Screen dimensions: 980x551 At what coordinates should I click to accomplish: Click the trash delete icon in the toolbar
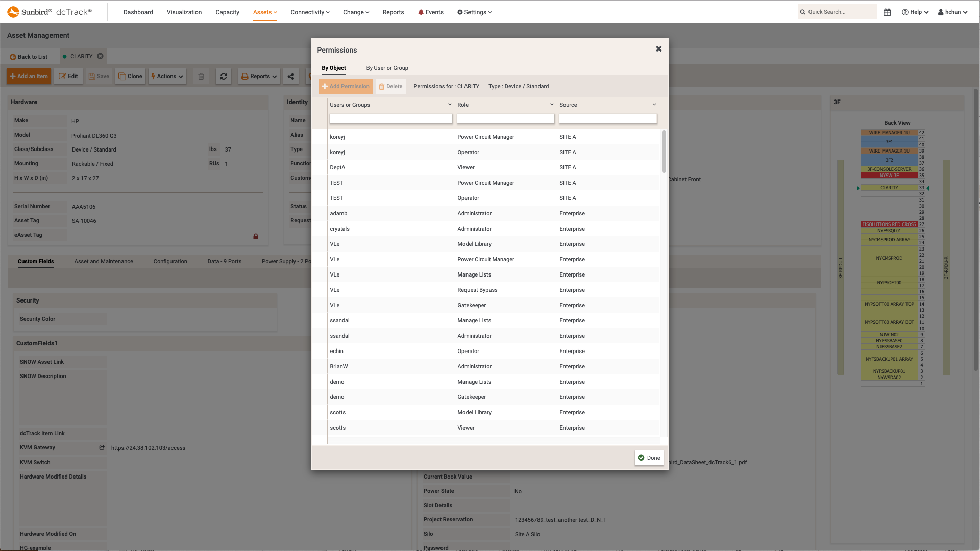(201, 76)
